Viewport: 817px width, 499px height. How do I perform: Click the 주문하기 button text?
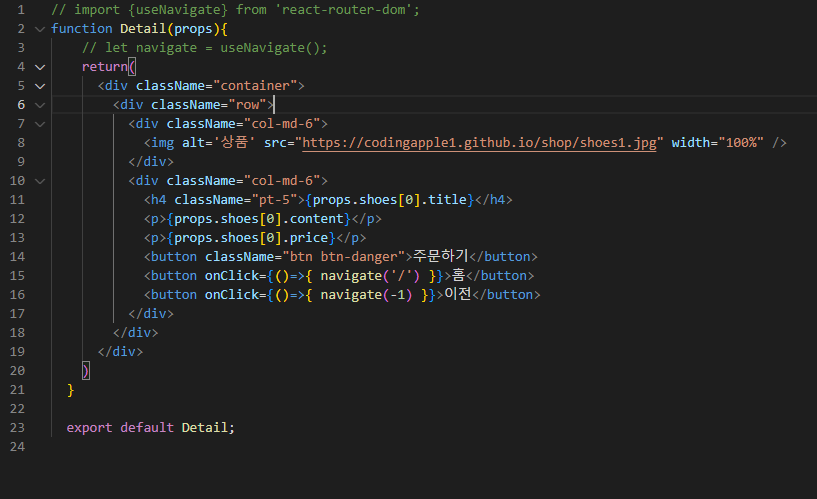coord(441,256)
